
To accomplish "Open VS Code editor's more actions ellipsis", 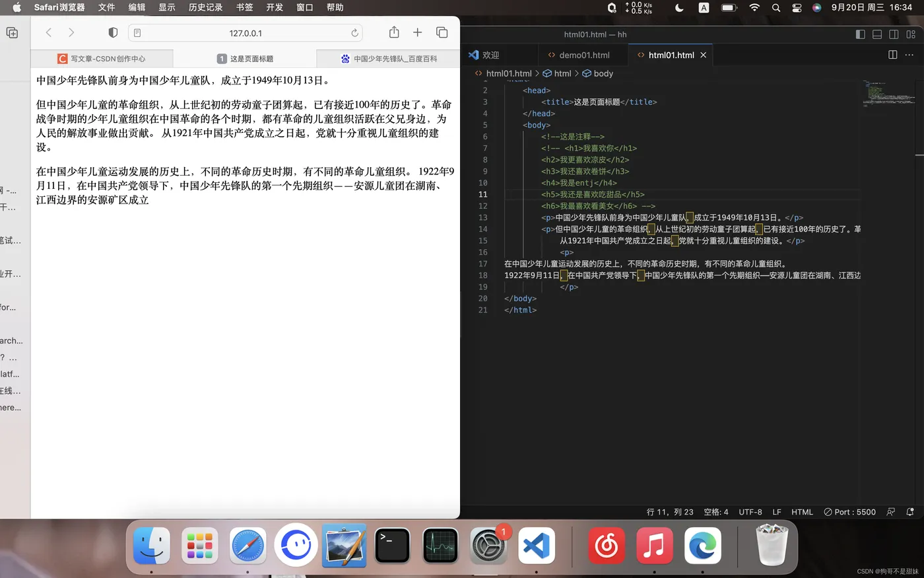I will pos(910,55).
